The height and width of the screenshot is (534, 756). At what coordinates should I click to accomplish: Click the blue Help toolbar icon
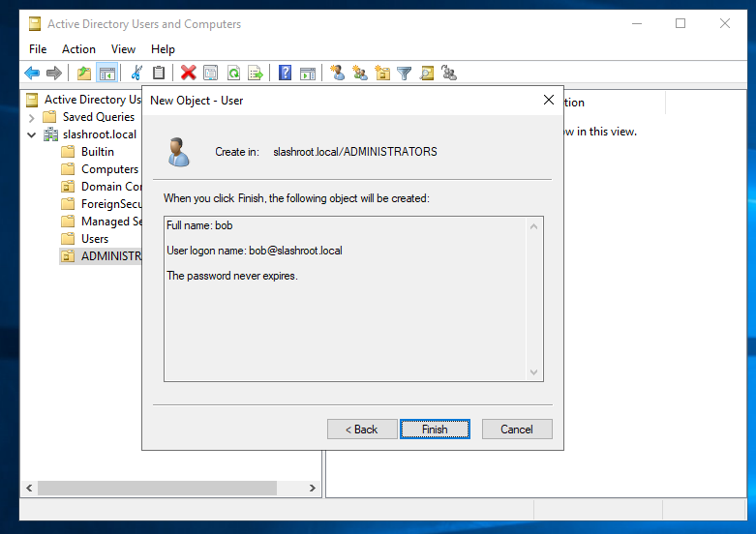(x=286, y=73)
